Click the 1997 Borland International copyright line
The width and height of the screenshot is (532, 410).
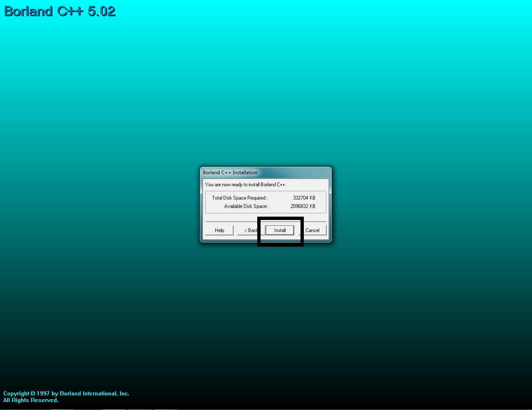[66, 393]
